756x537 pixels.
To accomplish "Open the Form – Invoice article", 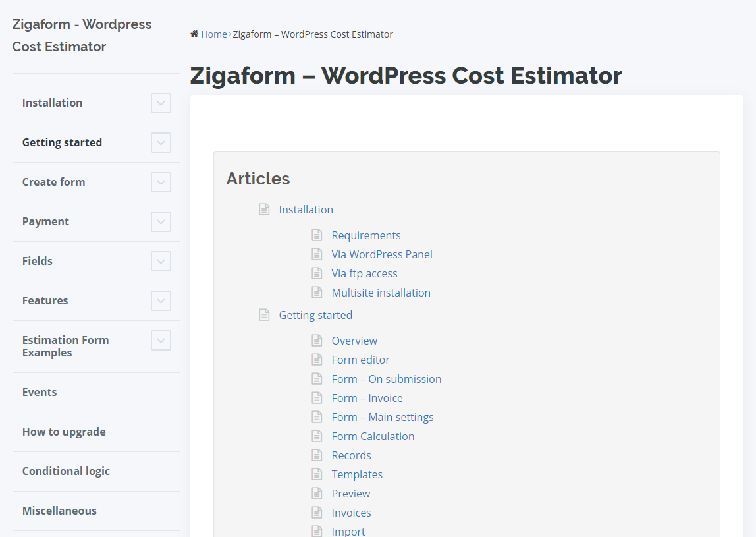I will coord(367,398).
